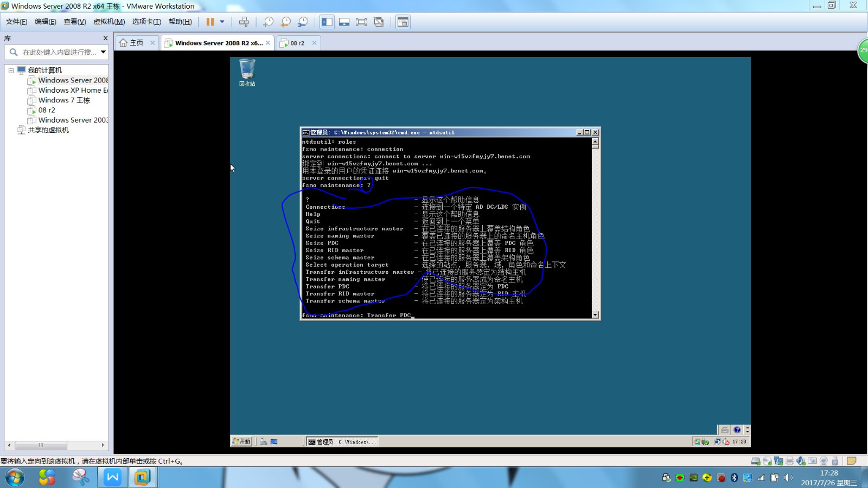Click Server Manager quick launch icon in guest
Viewport: 868px width, 488px height.
coord(263,441)
